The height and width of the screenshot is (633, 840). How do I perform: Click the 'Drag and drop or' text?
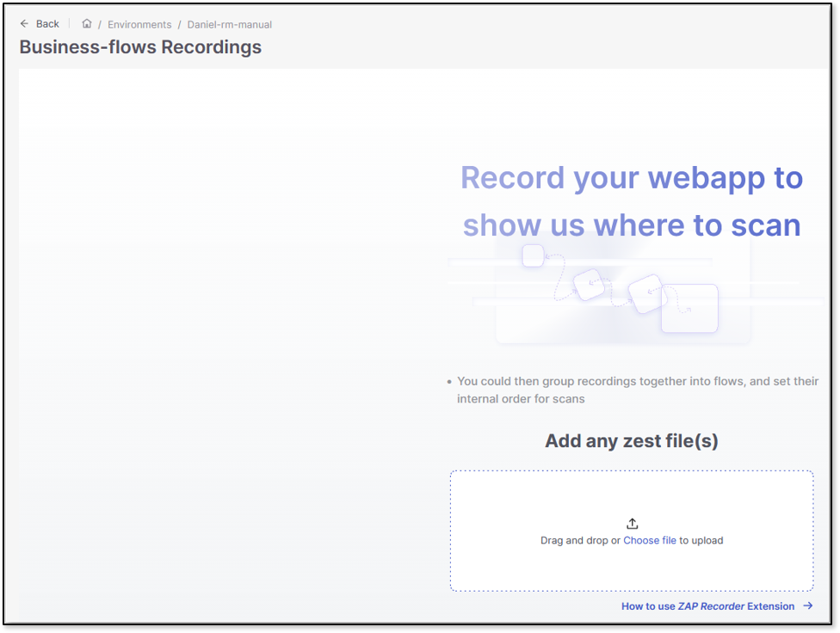(x=580, y=540)
